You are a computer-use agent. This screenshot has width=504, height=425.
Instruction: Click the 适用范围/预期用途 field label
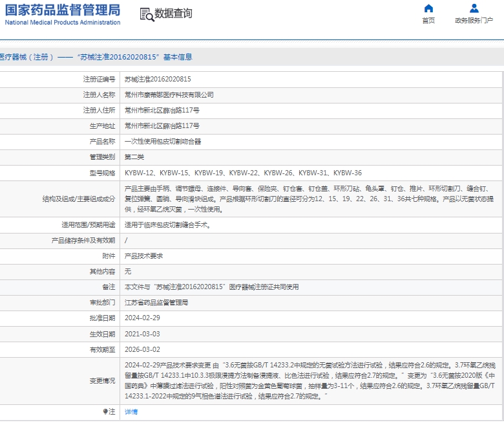[x=89, y=225]
